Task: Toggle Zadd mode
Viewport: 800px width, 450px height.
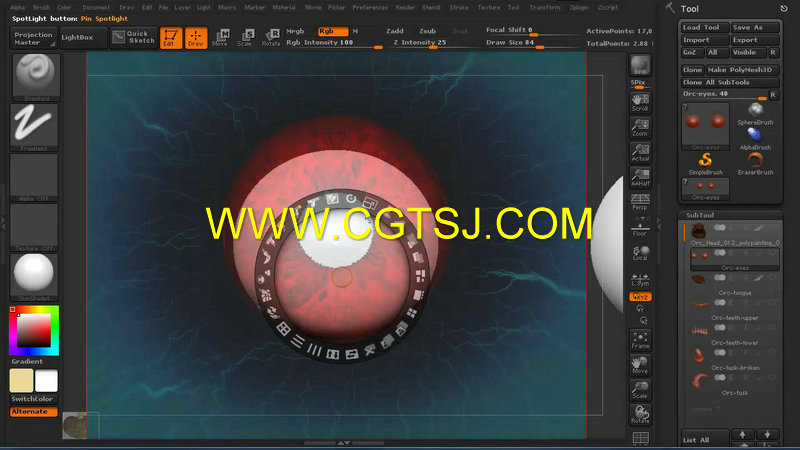Action: (x=395, y=31)
